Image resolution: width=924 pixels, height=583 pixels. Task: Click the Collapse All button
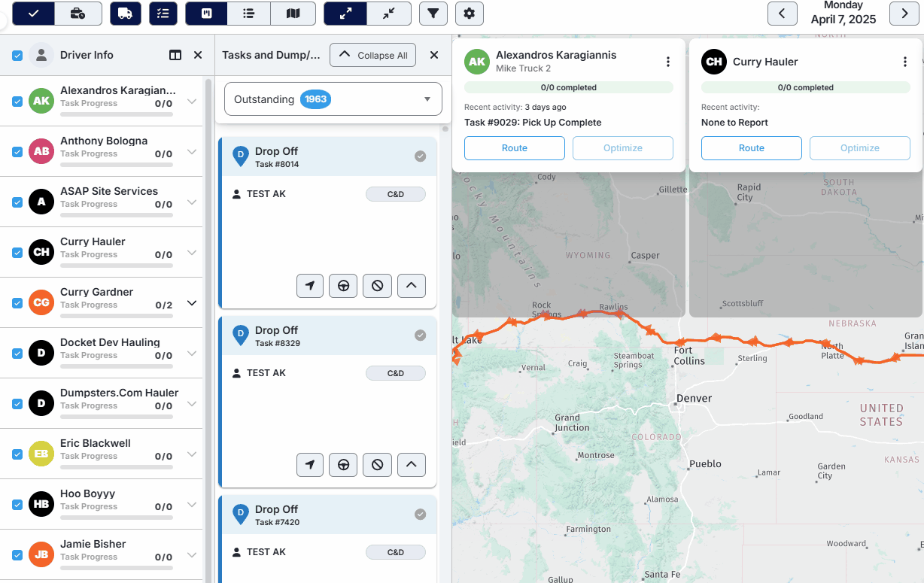[372, 55]
